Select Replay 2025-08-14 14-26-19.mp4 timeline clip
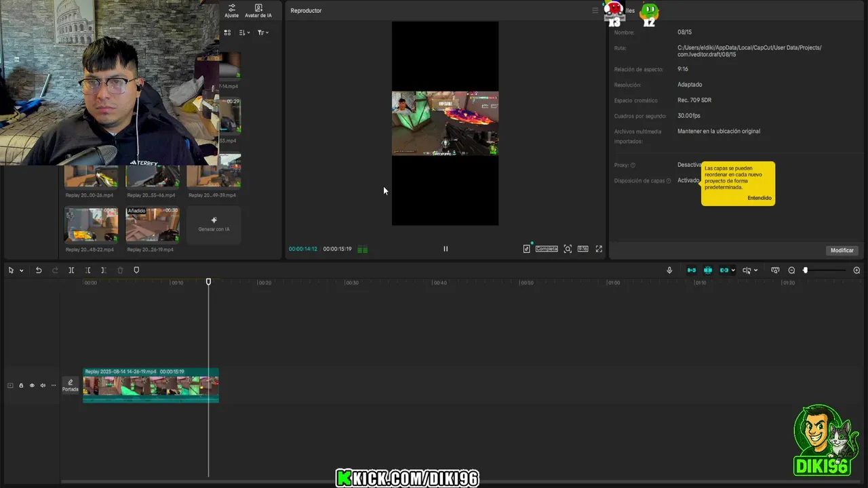This screenshot has height=488, width=868. 151,385
